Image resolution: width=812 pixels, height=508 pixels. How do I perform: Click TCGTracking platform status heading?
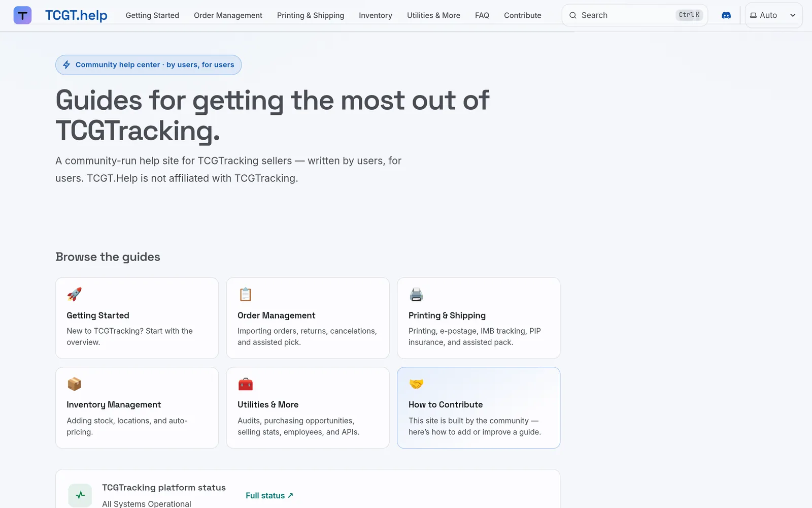[164, 488]
